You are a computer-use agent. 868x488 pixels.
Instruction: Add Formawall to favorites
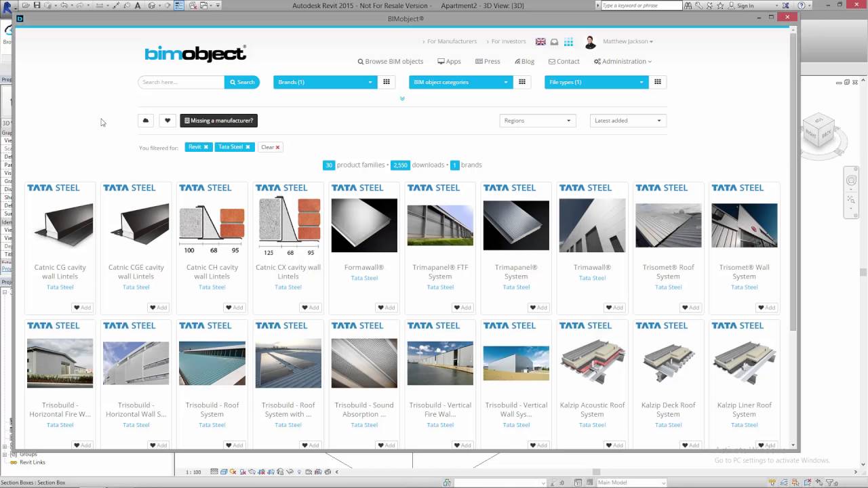(386, 308)
